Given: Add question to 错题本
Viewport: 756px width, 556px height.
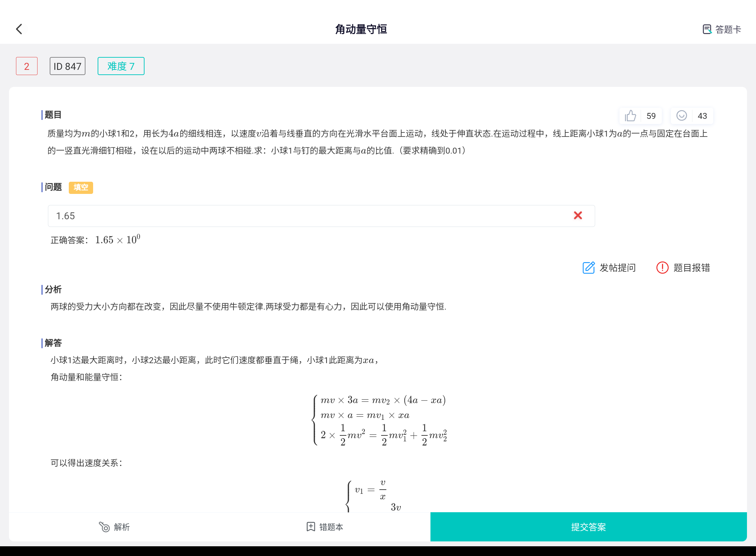Looking at the screenshot, I should pos(324,527).
